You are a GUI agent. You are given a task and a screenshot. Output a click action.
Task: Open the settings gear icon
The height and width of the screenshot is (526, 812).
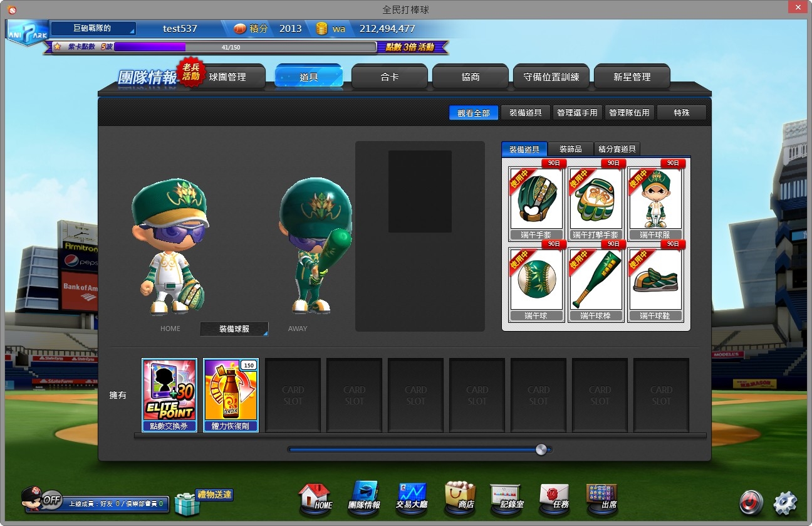coord(785,503)
